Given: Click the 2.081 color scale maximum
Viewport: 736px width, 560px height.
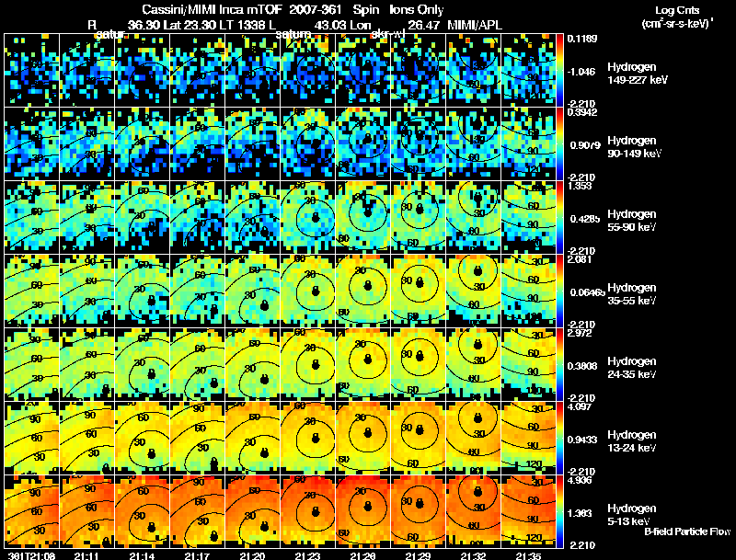Looking at the screenshot, I should point(580,259).
